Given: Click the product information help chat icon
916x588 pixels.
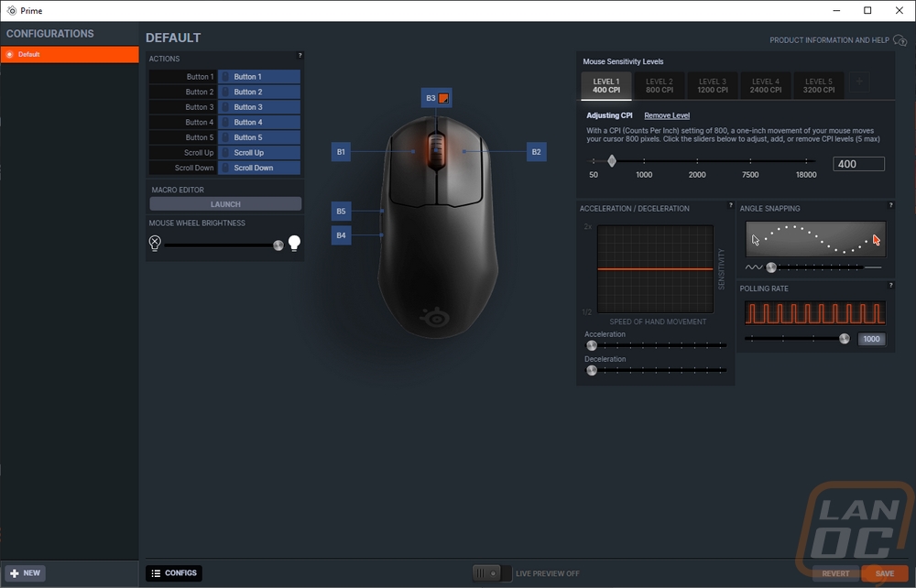Looking at the screenshot, I should (900, 40).
